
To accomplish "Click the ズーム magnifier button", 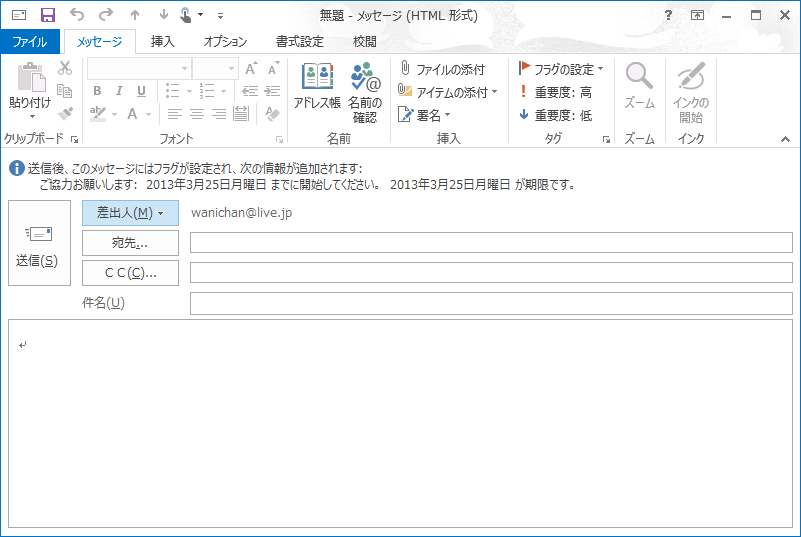I will tap(640, 85).
